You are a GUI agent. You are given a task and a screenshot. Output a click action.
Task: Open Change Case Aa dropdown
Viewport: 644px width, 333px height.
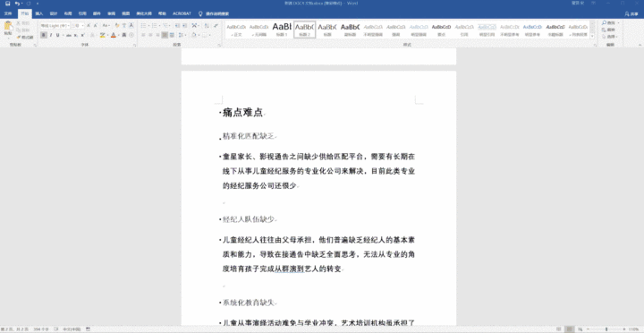pos(106,25)
